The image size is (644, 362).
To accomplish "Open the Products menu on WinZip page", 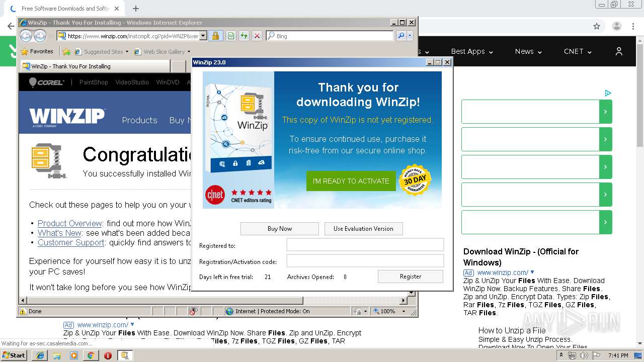I will coord(139,120).
